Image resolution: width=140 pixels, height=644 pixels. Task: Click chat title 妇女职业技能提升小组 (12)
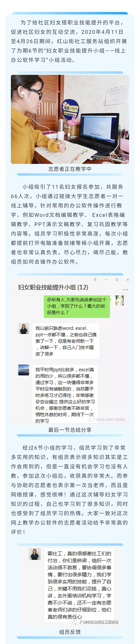pos(53,287)
